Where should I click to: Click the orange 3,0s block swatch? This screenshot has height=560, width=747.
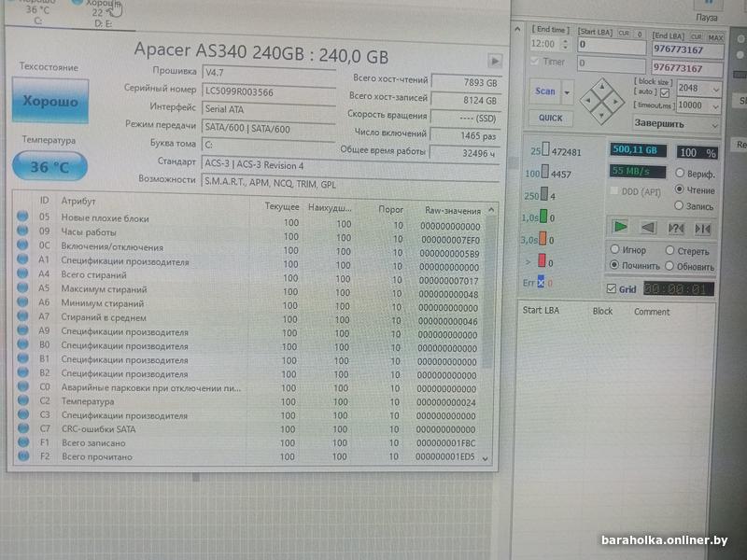coord(543,238)
